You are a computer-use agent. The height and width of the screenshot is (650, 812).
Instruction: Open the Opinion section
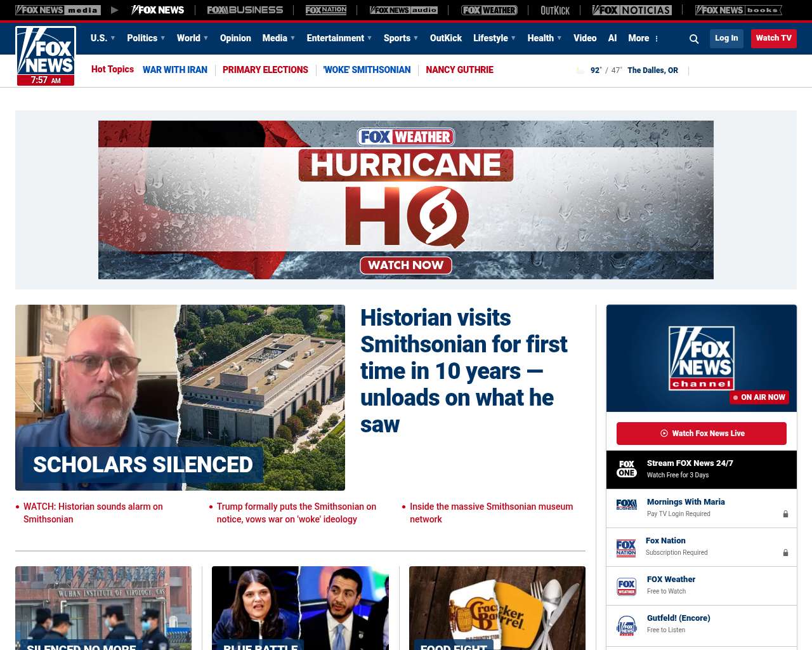coord(235,38)
